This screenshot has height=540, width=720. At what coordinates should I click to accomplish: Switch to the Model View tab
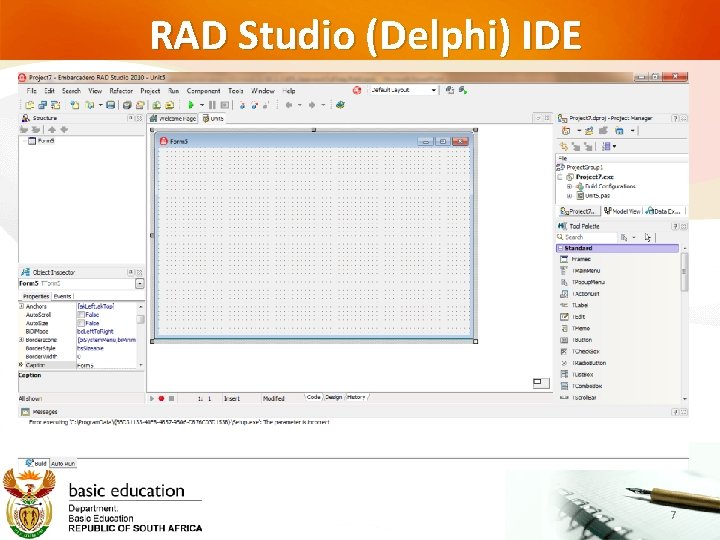click(622, 211)
